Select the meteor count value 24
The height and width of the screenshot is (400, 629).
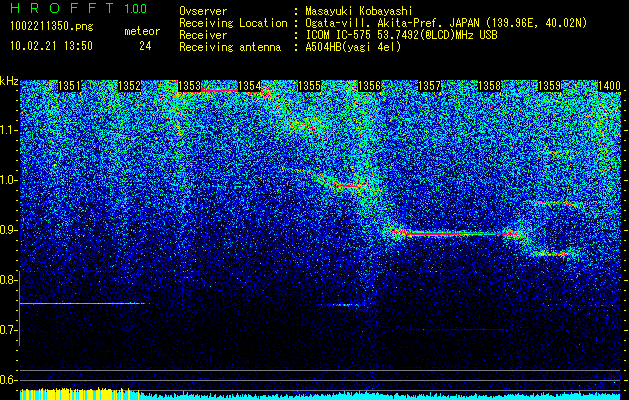point(145,46)
